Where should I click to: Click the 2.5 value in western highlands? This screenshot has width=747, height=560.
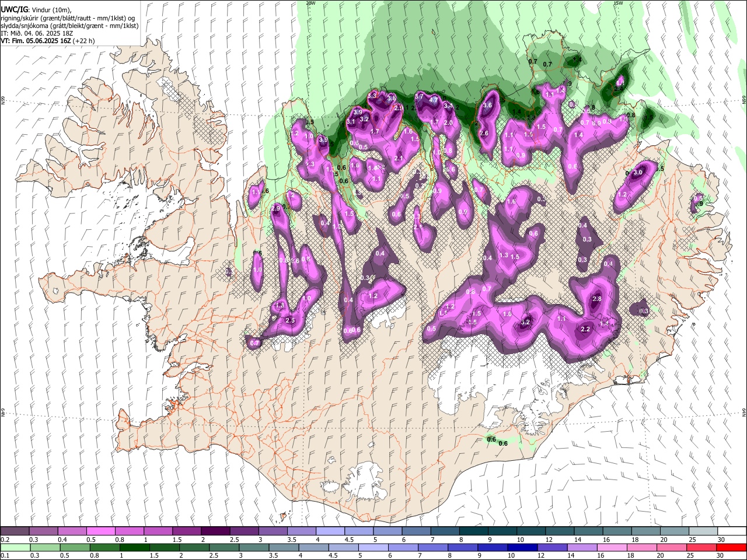tap(290, 320)
